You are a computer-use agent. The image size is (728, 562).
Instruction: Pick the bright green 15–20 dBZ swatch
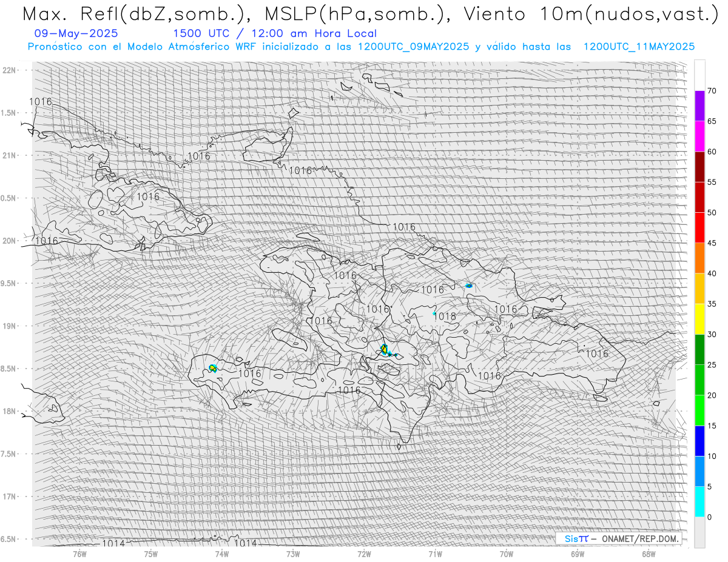coord(699,410)
